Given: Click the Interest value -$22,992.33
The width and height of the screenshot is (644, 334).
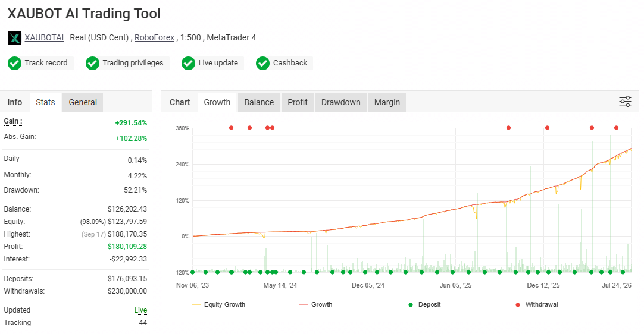Looking at the screenshot, I should (x=128, y=259).
